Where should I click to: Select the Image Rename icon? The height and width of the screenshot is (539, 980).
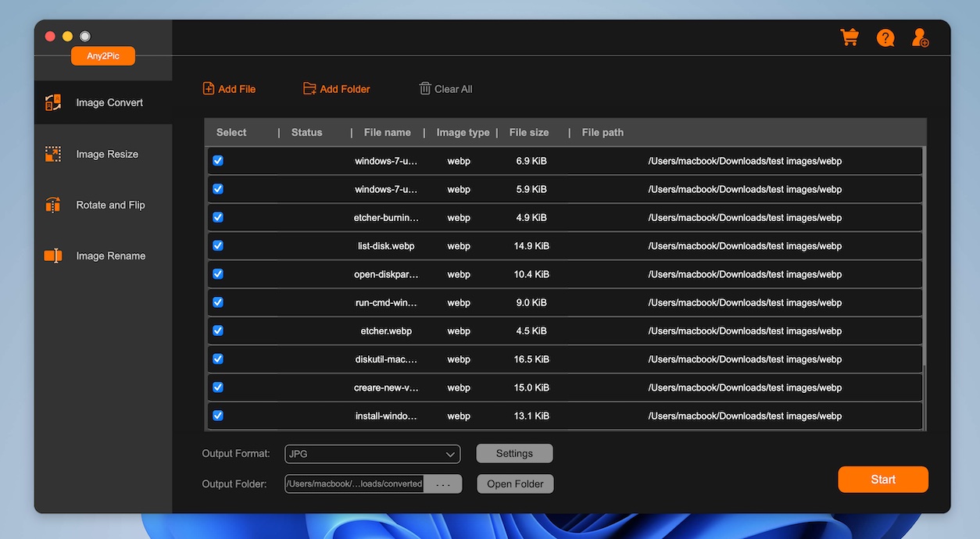(53, 256)
